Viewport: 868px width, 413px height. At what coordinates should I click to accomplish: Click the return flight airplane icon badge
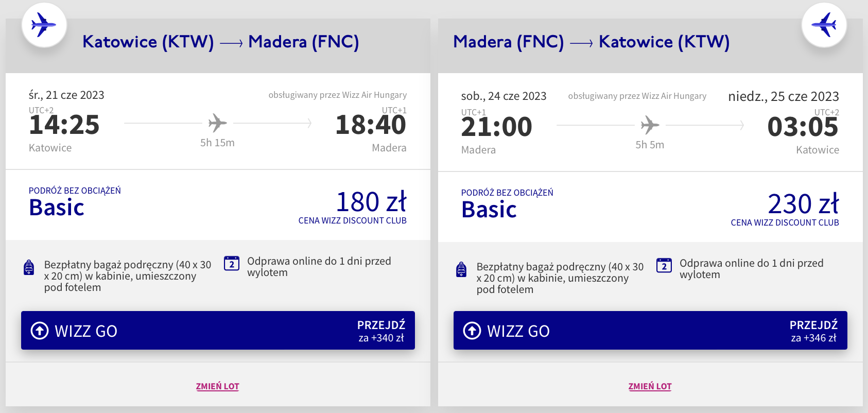[824, 25]
